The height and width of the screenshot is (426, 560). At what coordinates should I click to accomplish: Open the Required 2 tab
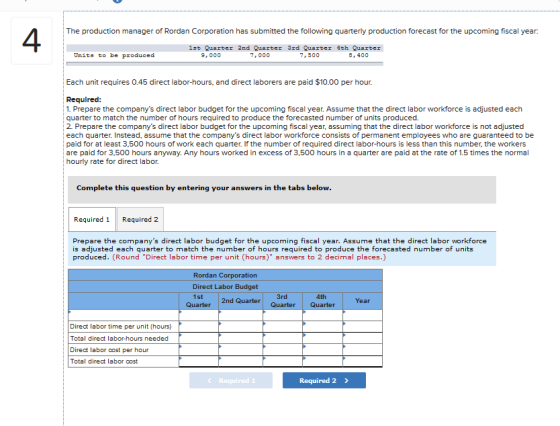pos(140,219)
